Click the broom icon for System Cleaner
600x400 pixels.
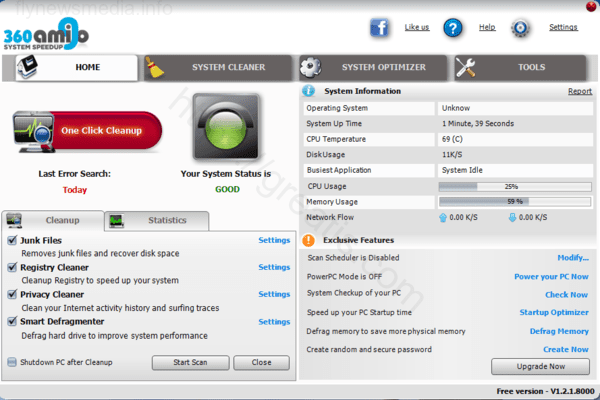click(156, 67)
